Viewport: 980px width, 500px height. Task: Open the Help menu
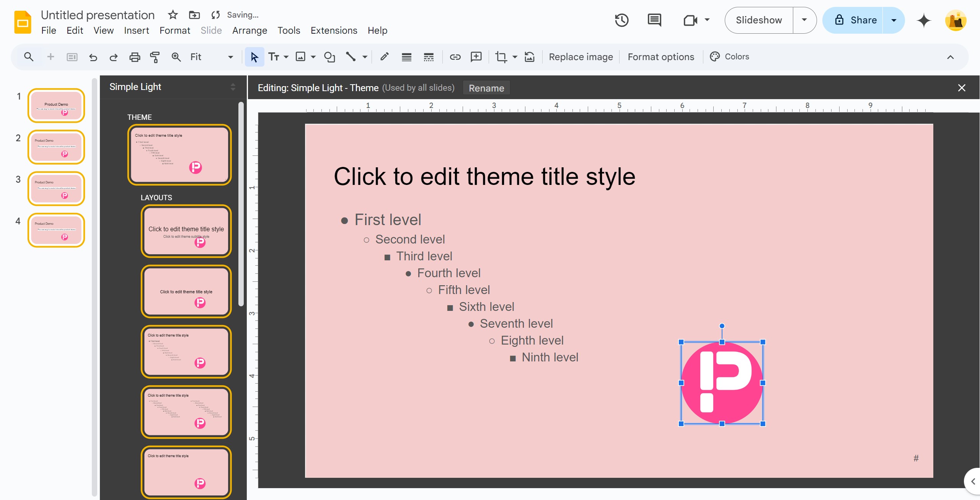(377, 30)
